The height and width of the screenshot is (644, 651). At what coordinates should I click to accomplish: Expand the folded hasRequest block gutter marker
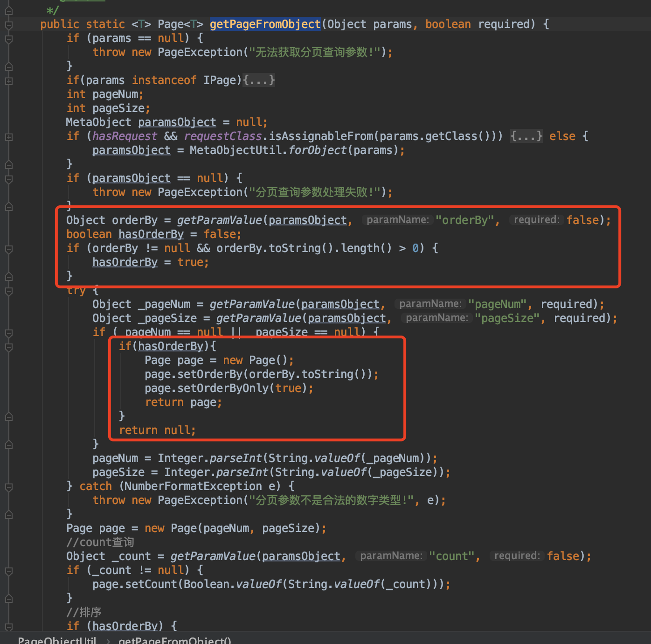[x=8, y=137]
